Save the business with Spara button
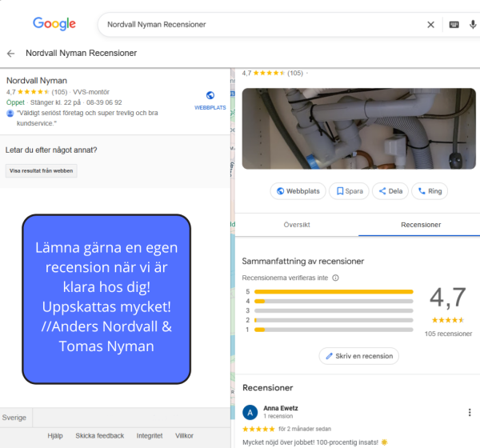The width and height of the screenshot is (480, 448). pos(349,191)
